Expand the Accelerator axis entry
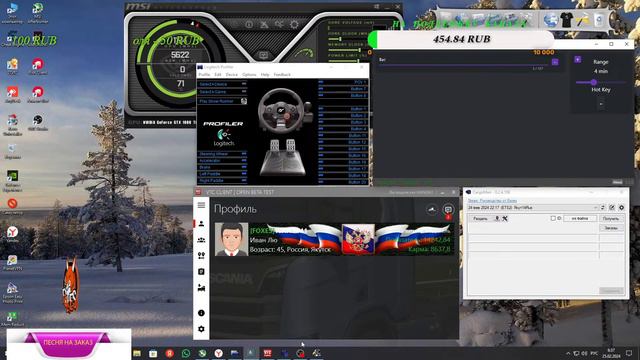The width and height of the screenshot is (640, 360). click(222, 160)
